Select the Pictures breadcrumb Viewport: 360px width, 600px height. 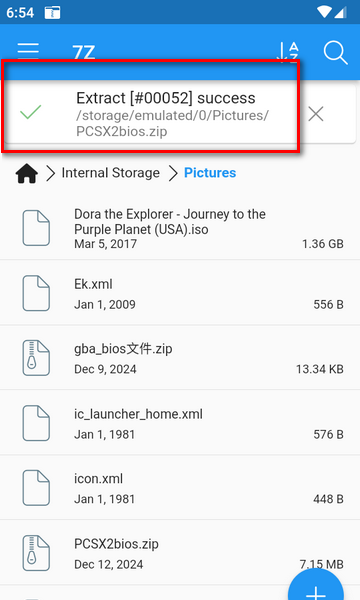point(210,173)
